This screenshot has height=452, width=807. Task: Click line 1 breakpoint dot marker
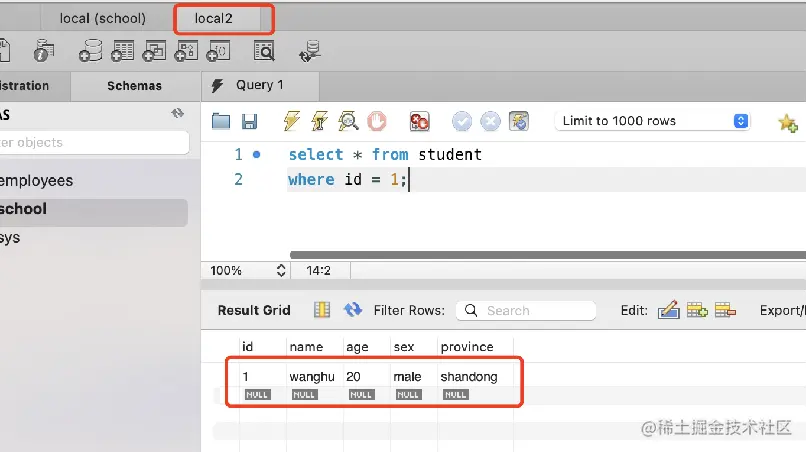pyautogui.click(x=256, y=154)
